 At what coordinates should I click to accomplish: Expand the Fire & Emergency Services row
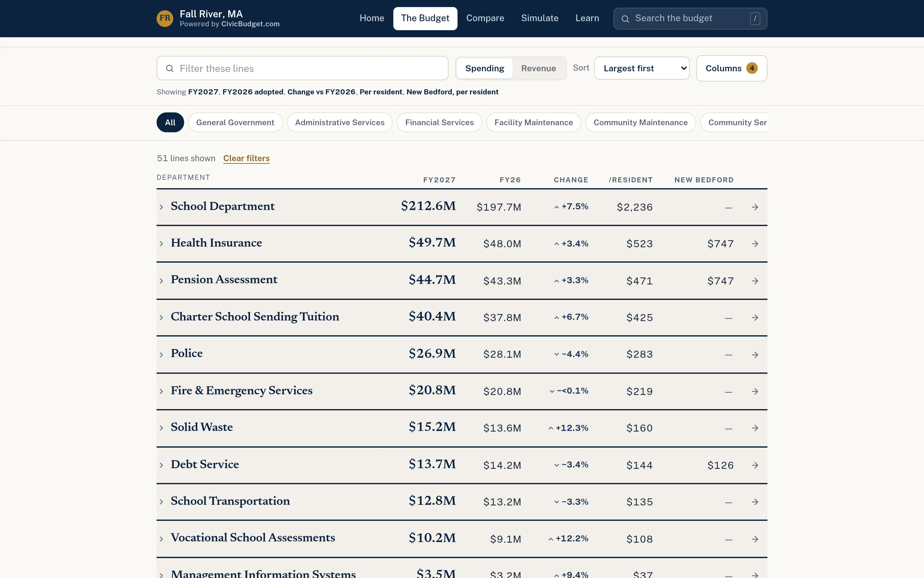[x=161, y=391]
